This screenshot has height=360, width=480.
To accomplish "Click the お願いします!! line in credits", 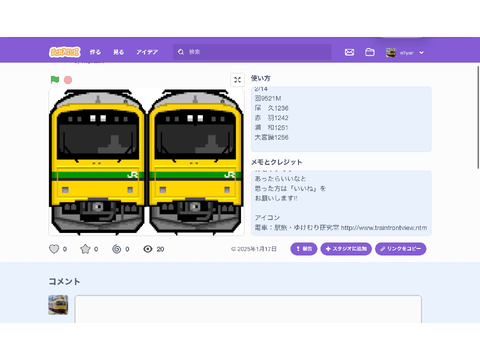I will 276,198.
